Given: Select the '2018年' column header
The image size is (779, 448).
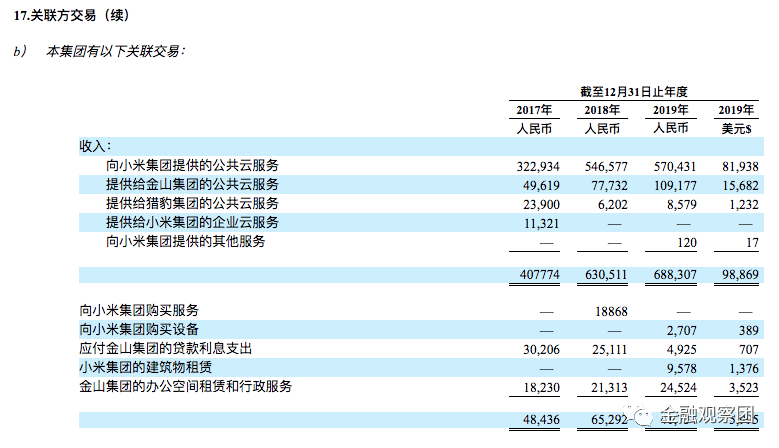Looking at the screenshot, I should pyautogui.click(x=602, y=110).
